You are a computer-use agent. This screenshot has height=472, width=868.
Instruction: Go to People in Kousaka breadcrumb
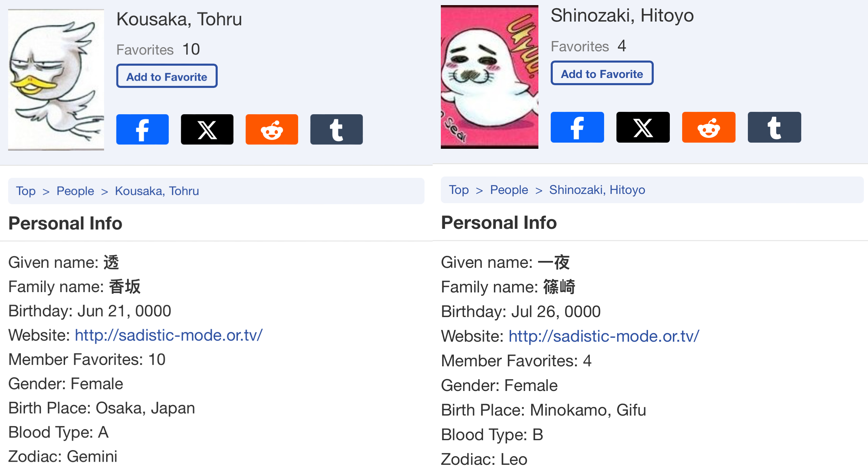tap(75, 191)
